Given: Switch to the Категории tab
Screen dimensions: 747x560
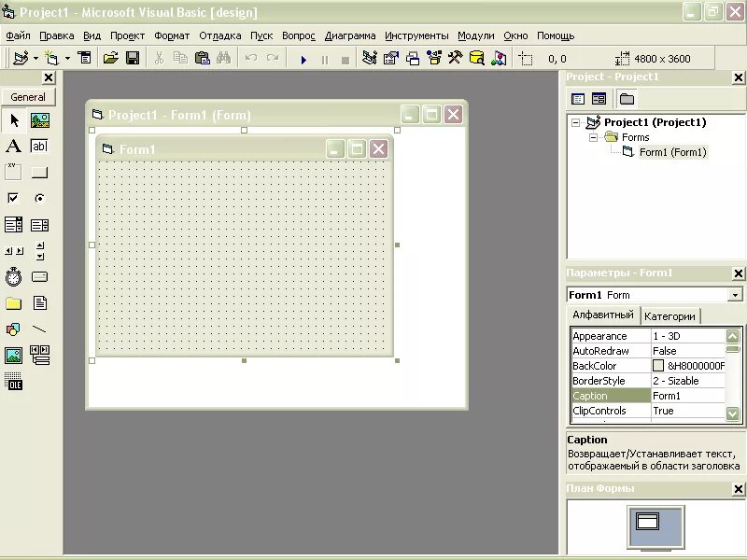Looking at the screenshot, I should point(669,316).
